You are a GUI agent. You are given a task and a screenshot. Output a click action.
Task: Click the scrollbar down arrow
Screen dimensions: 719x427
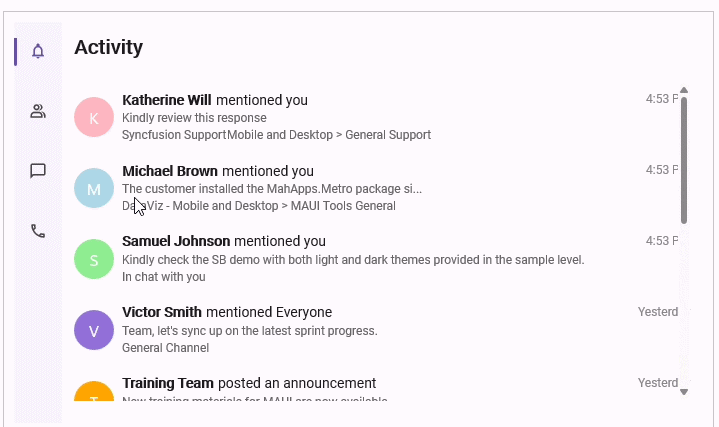click(x=684, y=392)
